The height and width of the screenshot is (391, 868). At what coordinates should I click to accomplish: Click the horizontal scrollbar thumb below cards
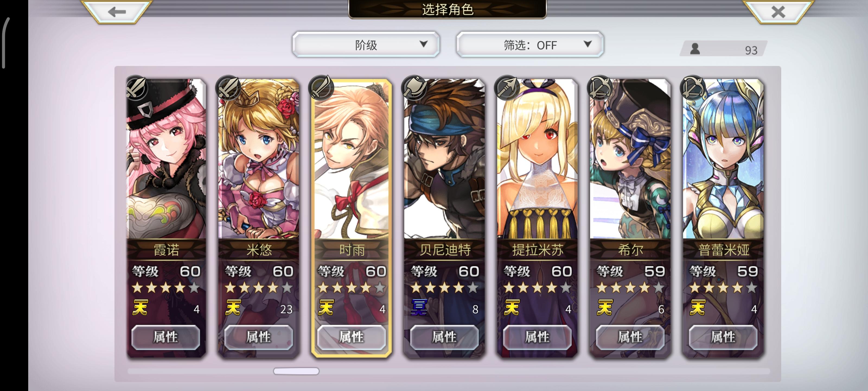(x=296, y=371)
